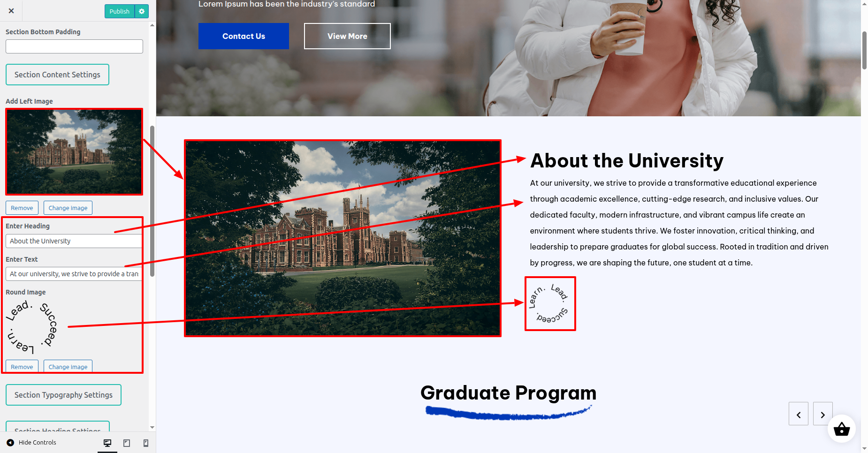This screenshot has width=868, height=453.
Task: Go to next Graduate Program slide
Action: pos(822,414)
